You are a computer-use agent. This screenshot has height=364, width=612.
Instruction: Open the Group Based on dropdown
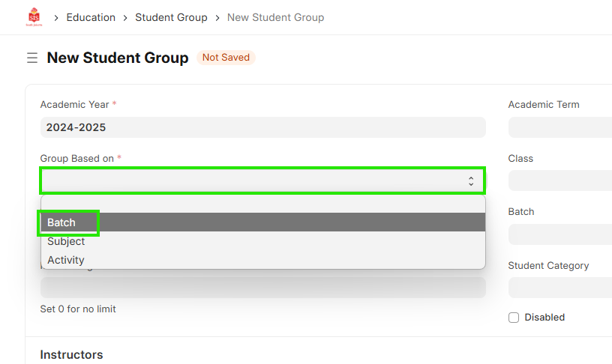pos(255,181)
